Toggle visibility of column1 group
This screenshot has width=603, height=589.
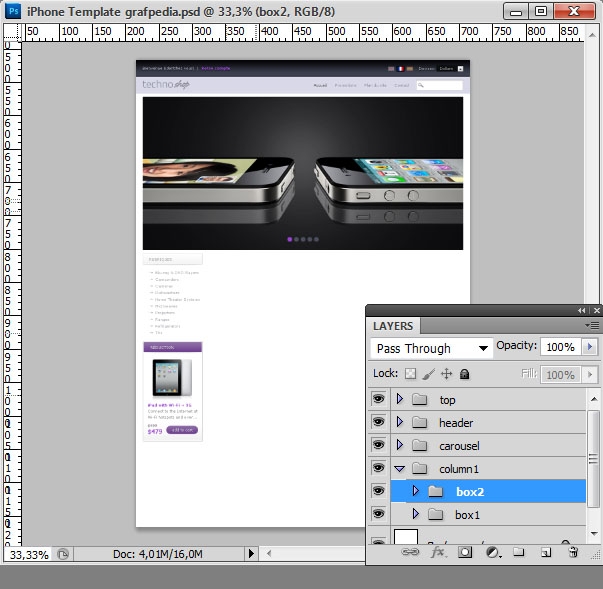tap(378, 468)
